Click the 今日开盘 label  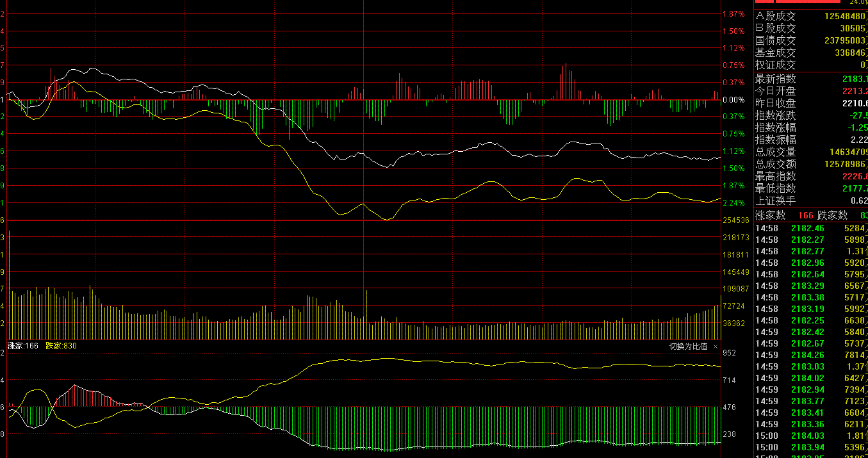(x=775, y=91)
